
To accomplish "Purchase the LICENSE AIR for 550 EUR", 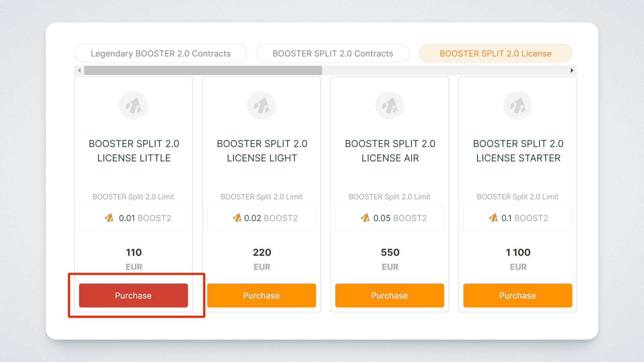I will 390,296.
